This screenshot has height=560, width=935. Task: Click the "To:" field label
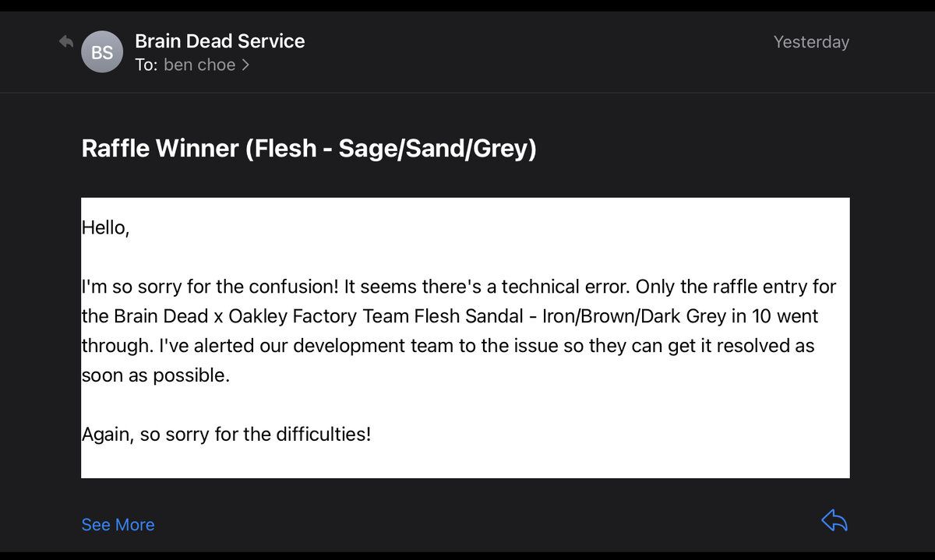pos(146,65)
